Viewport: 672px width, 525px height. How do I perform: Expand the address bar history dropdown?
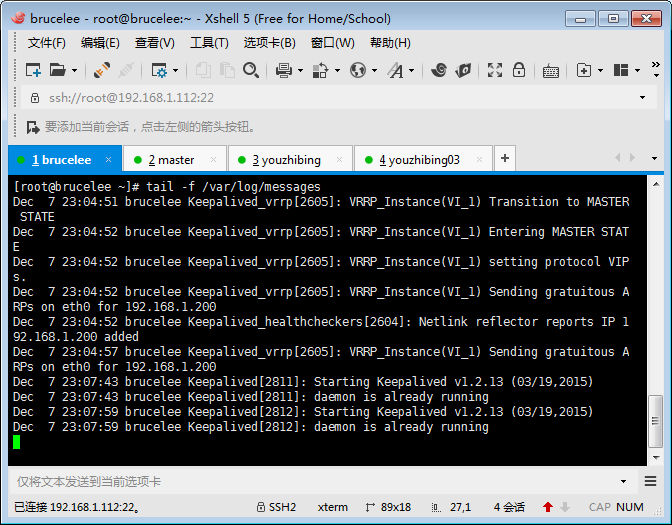[642, 98]
